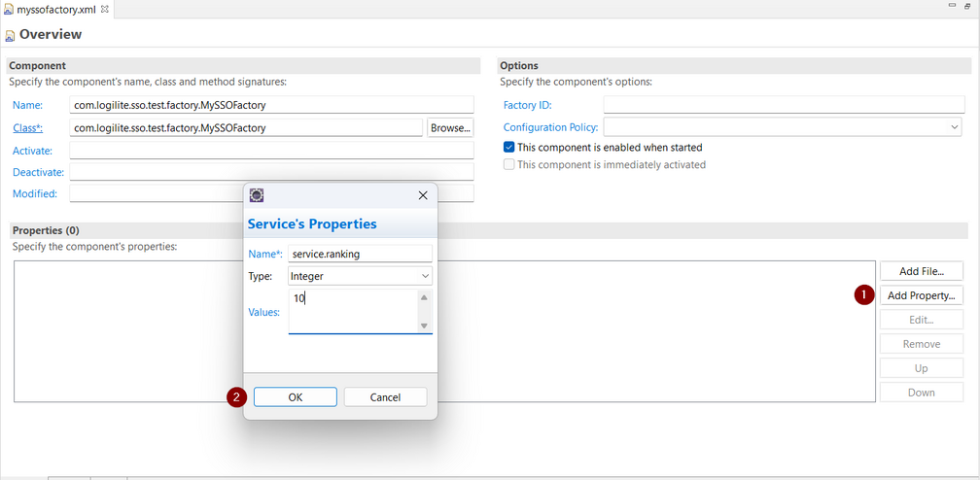Click the Values scroll down arrow

[x=424, y=326]
